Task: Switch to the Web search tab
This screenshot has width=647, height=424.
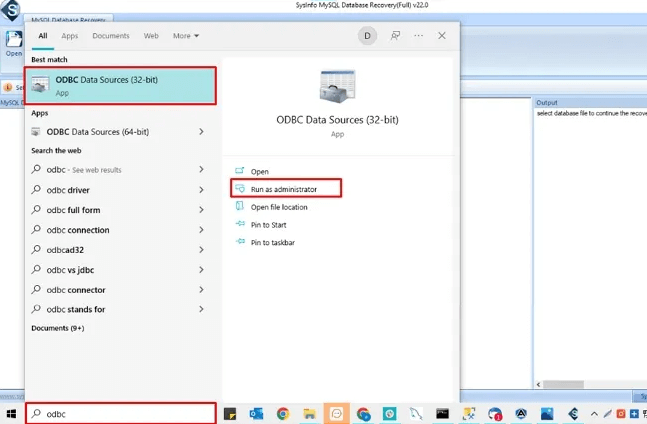Action: click(x=151, y=36)
